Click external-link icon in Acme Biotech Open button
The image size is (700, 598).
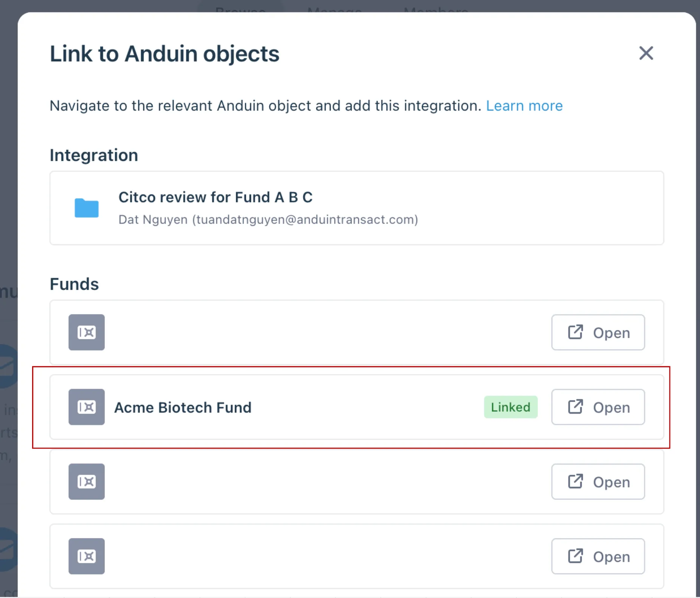pos(575,407)
